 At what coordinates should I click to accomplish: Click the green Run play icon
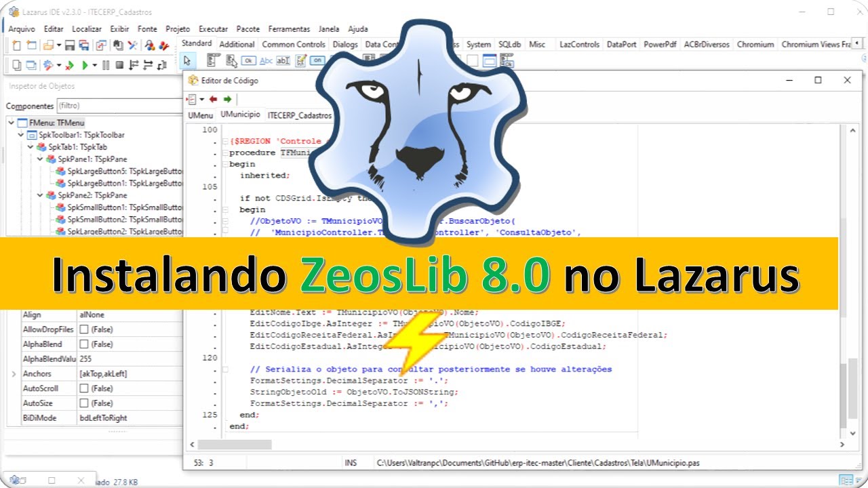85,65
